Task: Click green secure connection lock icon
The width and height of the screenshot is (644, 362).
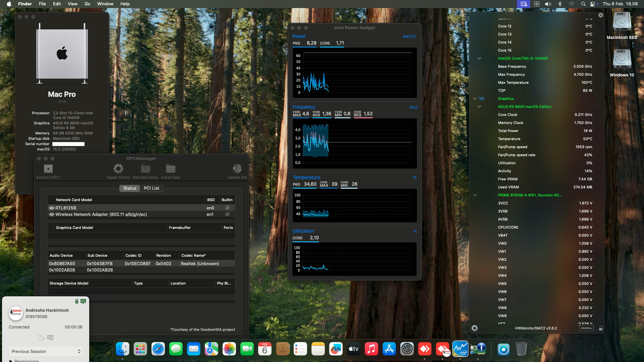Action: point(77,301)
